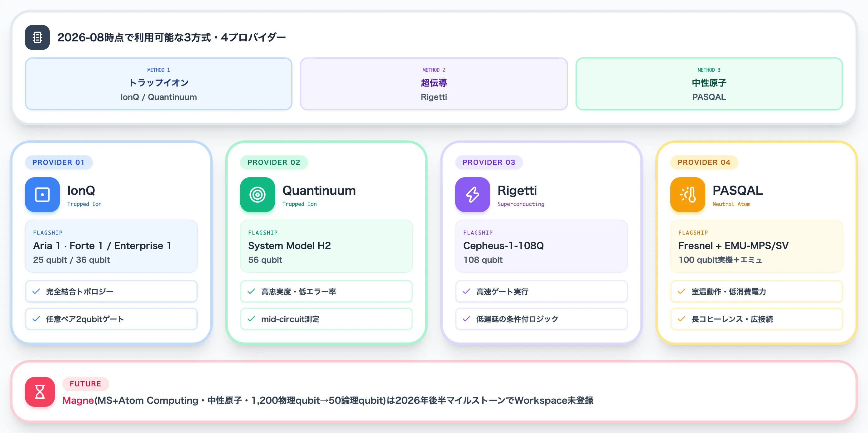Click the PROVIDER 04 badge
This screenshot has width=868, height=433.
coord(704,162)
